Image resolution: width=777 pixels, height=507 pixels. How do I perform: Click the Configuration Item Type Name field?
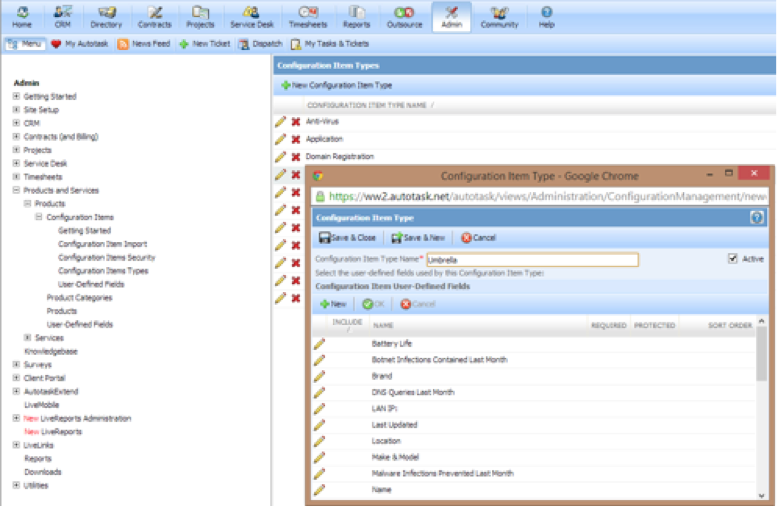(x=532, y=260)
